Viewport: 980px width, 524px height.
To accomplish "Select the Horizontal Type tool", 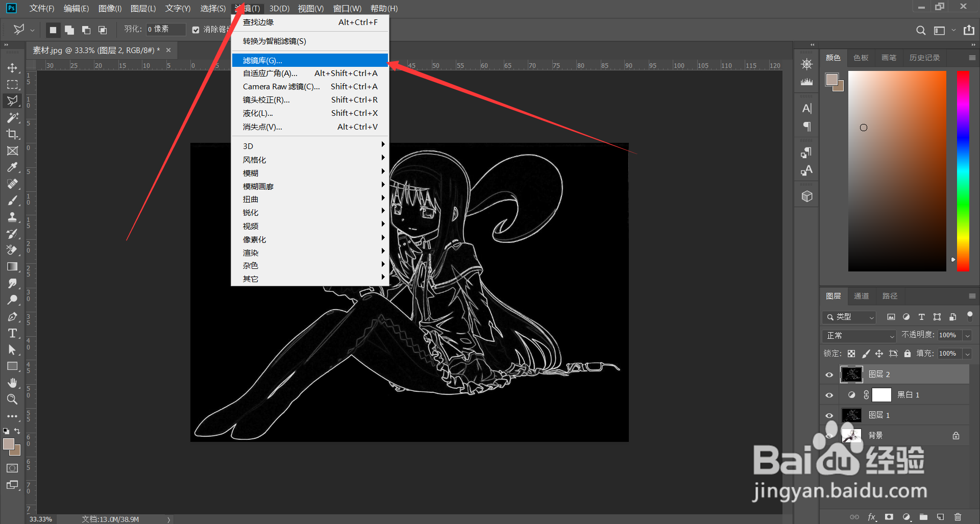I will 12,333.
